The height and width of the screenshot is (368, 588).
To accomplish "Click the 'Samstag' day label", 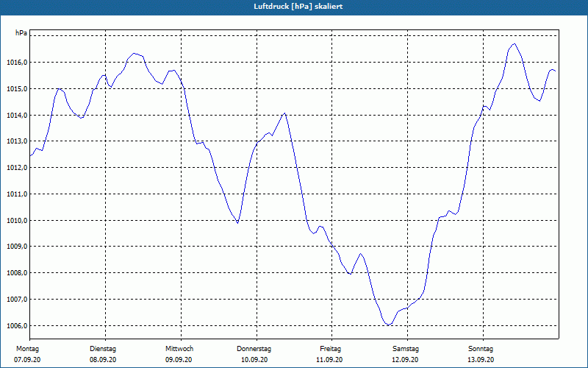I will pos(406,349).
